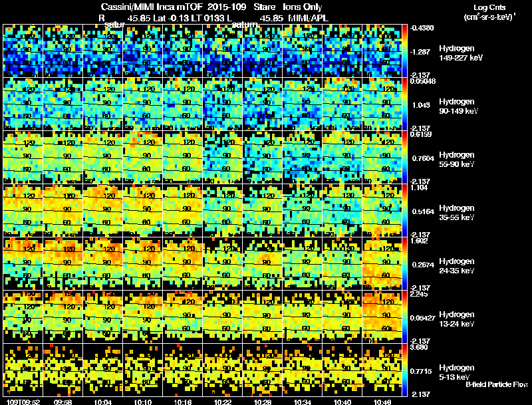This screenshot has height=405, width=532.
Task: Click the color bar for the 35-55 keV row
Action: pyautogui.click(x=404, y=210)
